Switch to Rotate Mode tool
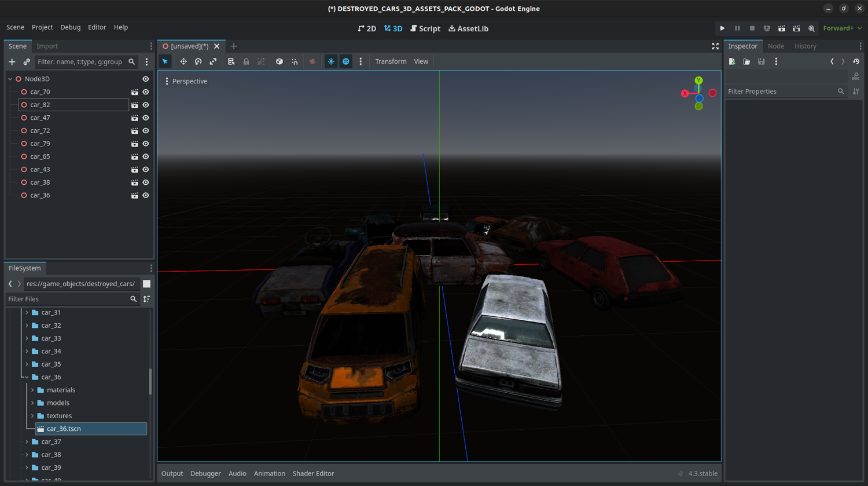This screenshot has height=486, width=868. click(x=198, y=61)
